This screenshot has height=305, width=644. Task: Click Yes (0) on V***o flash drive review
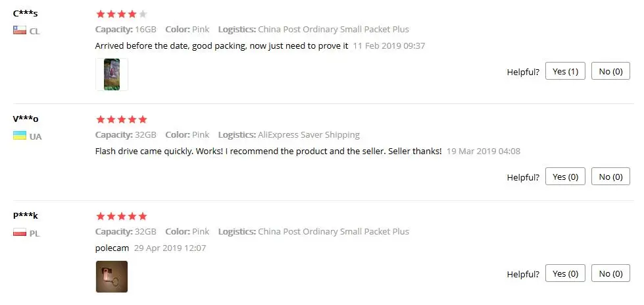click(565, 177)
